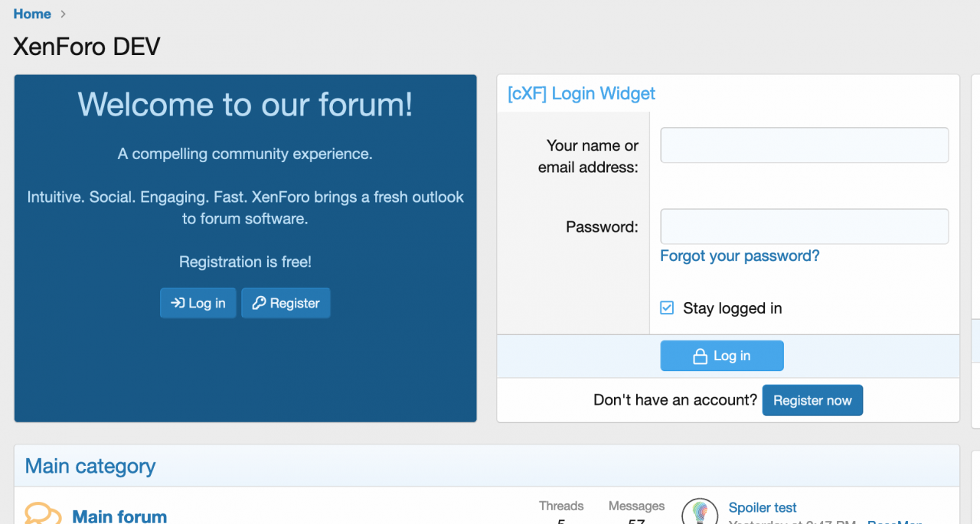Click the Threads count label
980x524 pixels.
click(x=561, y=506)
